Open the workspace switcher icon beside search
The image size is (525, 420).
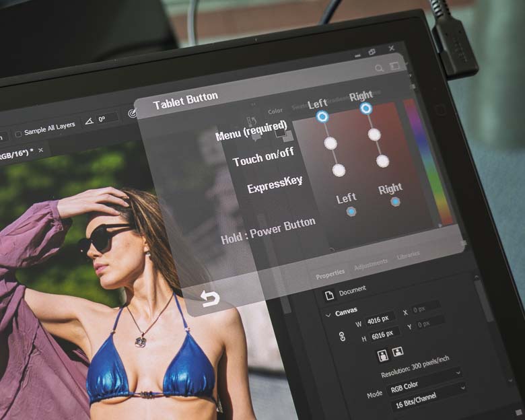click(x=394, y=67)
